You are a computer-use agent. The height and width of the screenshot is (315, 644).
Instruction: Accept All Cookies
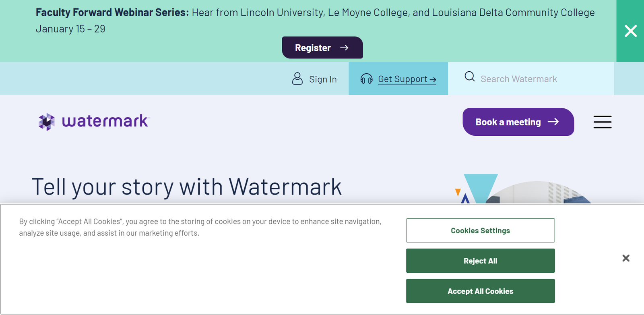tap(481, 291)
